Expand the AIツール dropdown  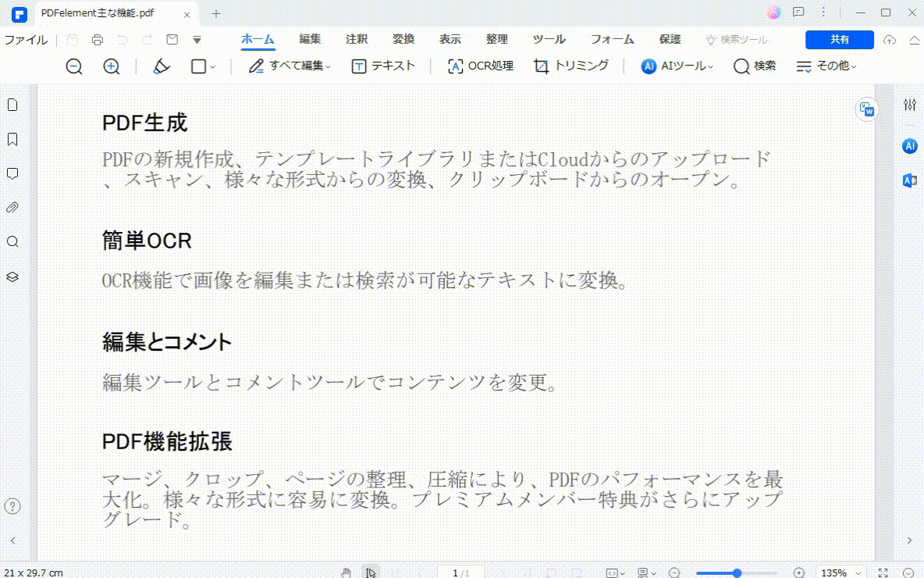point(677,66)
